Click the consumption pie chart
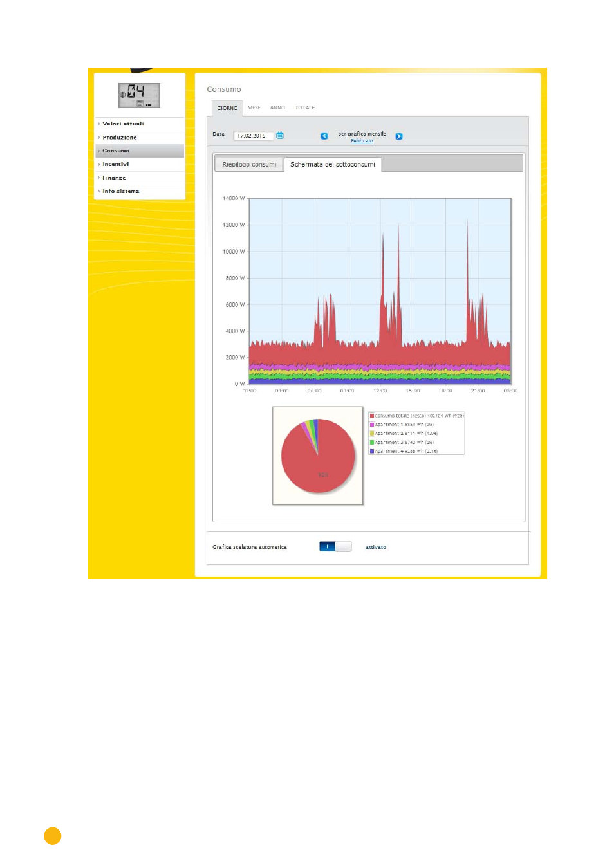 click(318, 456)
